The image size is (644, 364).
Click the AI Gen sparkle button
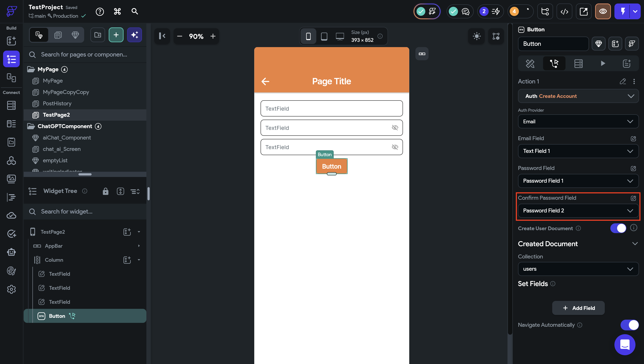[135, 35]
